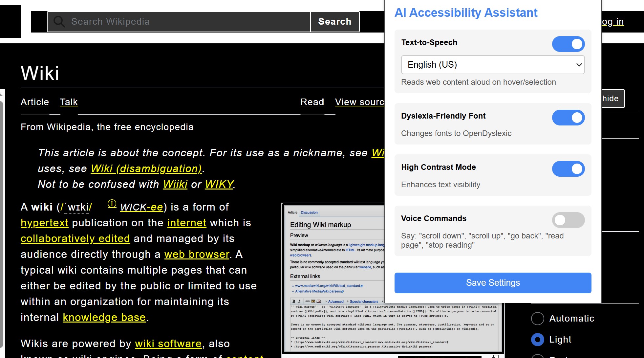Screen dimensions: 644x358
Task: Focus the Search Wikipedia input field
Action: (x=184, y=22)
